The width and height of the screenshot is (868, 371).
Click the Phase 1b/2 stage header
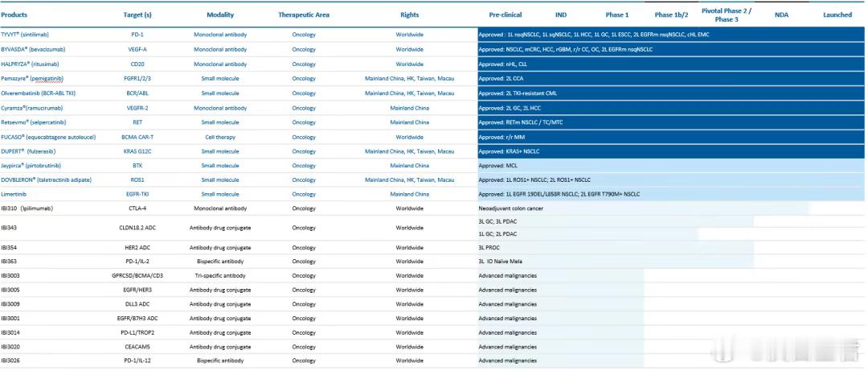[x=671, y=15]
